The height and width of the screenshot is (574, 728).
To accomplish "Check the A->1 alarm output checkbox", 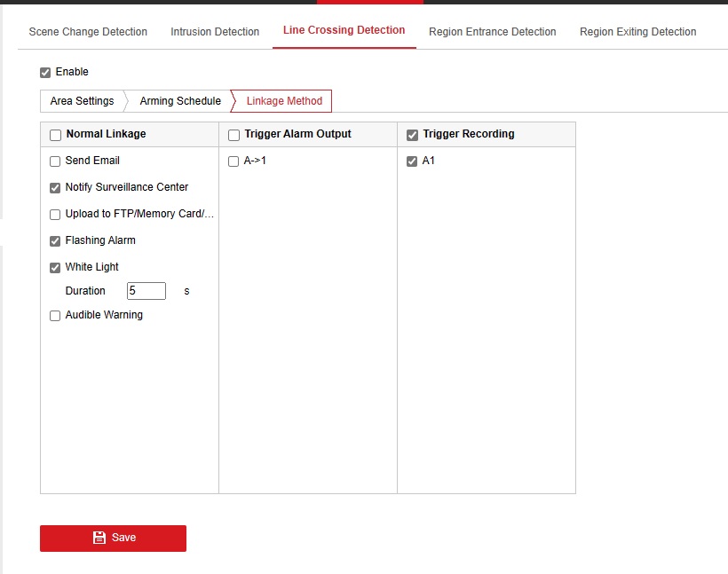I will 233,161.
